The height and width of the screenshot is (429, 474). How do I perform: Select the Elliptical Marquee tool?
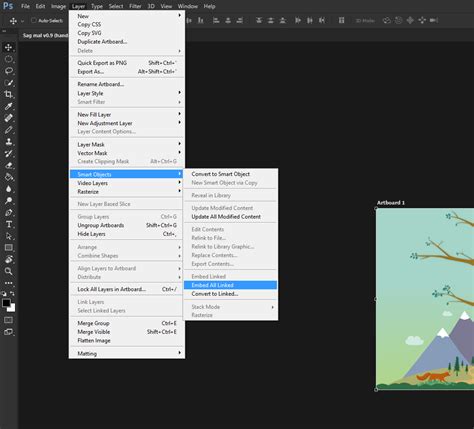tap(9, 59)
